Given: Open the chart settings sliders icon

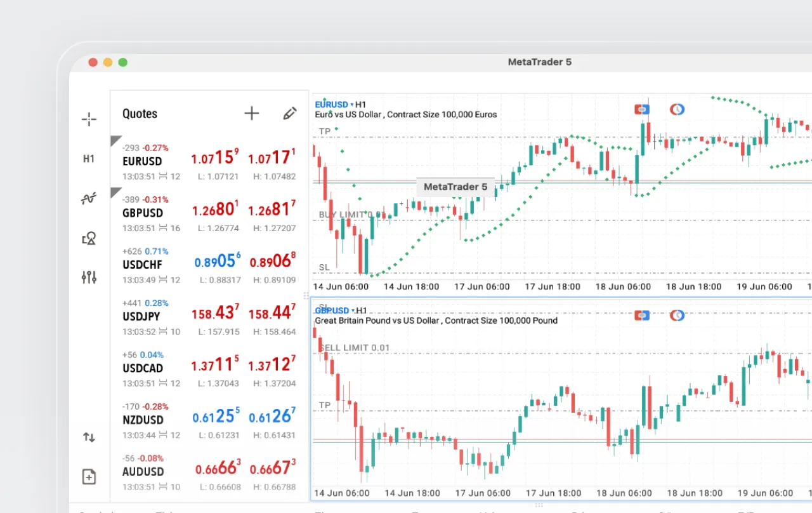Looking at the screenshot, I should click(89, 277).
